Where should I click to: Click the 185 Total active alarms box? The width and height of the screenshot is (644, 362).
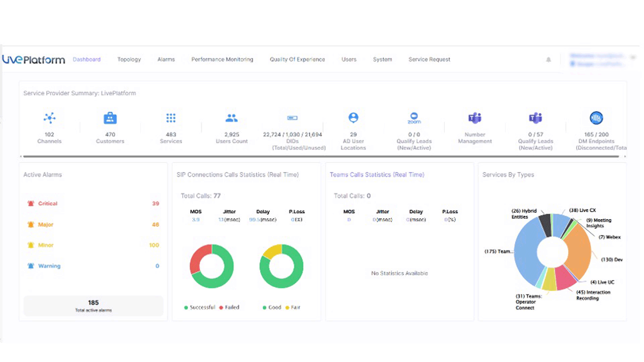click(x=94, y=306)
